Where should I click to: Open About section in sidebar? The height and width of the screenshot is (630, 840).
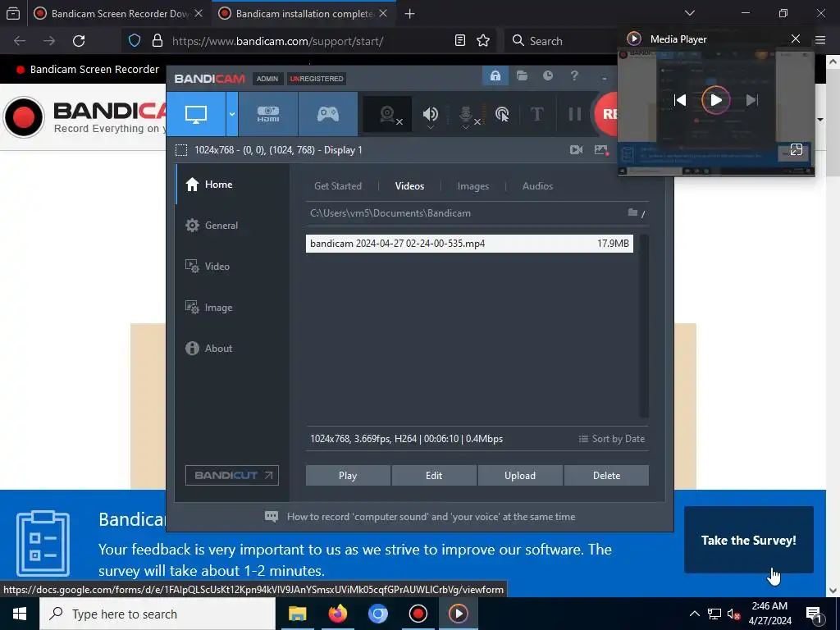click(232, 348)
